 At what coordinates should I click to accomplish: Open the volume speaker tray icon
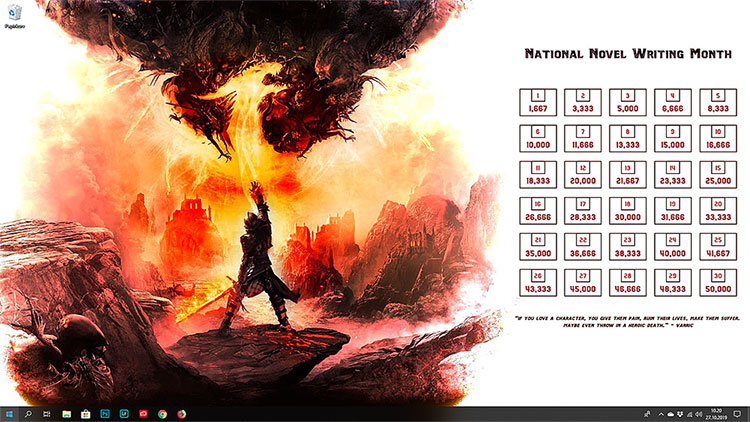point(699,414)
